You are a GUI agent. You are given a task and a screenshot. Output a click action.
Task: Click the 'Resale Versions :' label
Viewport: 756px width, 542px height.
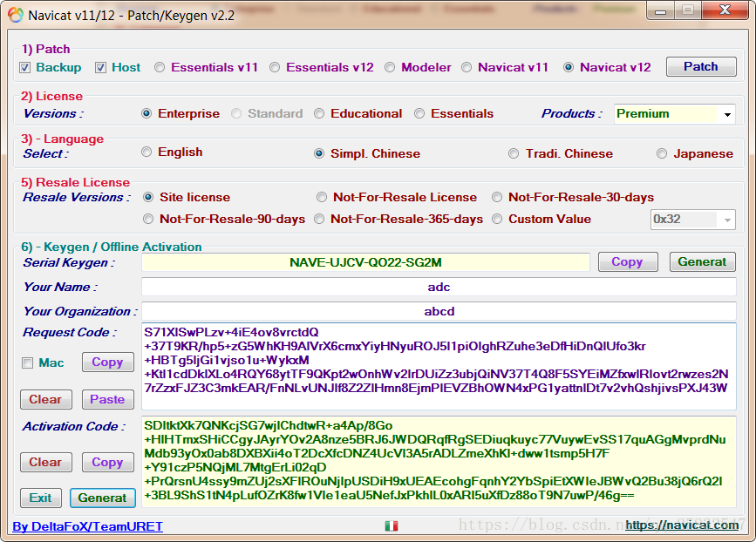[77, 197]
